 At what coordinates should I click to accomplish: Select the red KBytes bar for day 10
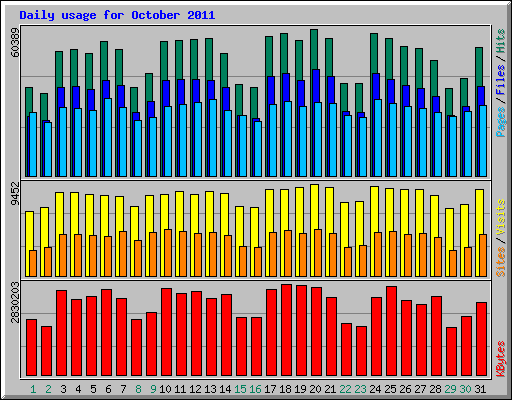tap(166, 332)
